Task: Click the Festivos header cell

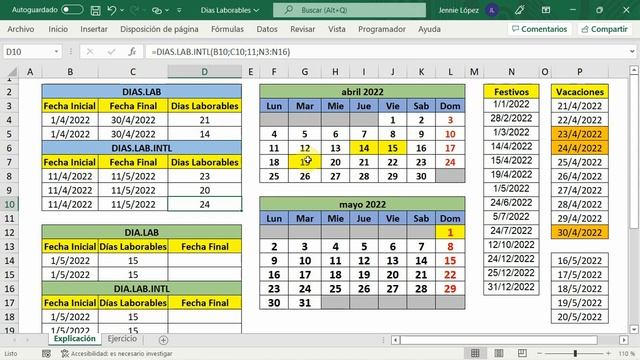Action: coord(511,92)
